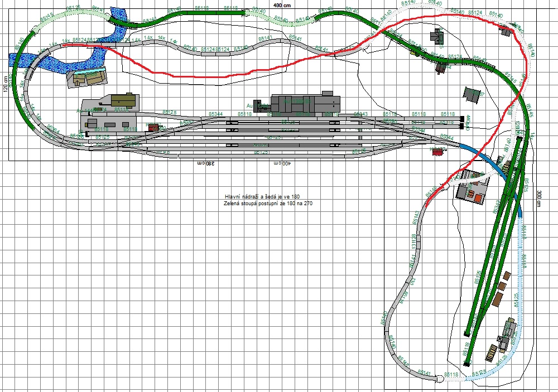Click the 490 cm dimension label
558x392 pixels.
point(282,4)
